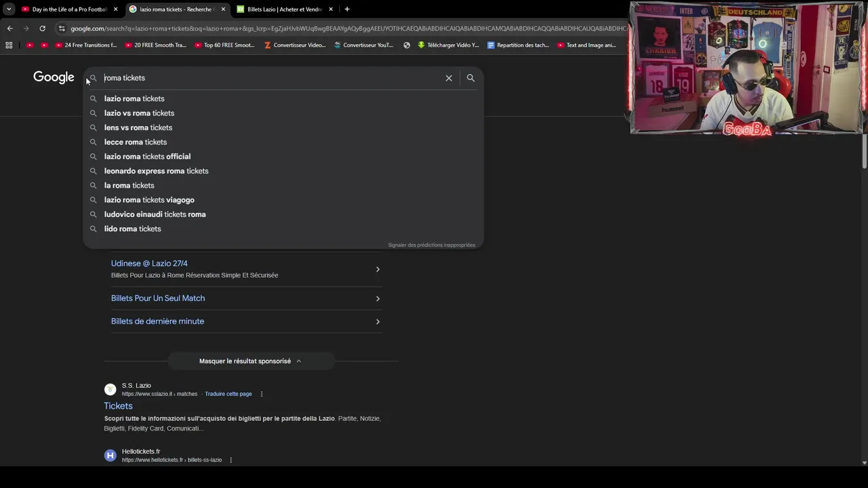Image resolution: width=868 pixels, height=488 pixels.
Task: Select suggestion lazio roma tickets
Action: [x=283, y=99]
